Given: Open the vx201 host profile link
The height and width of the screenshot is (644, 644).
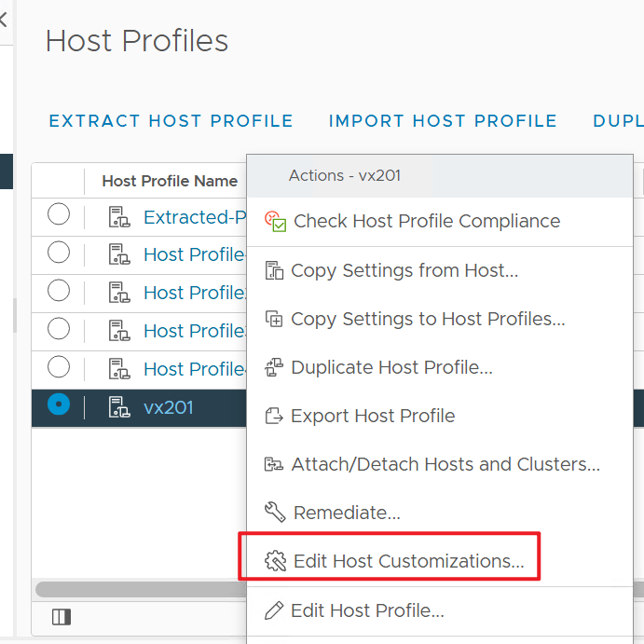Looking at the screenshot, I should pyautogui.click(x=169, y=407).
